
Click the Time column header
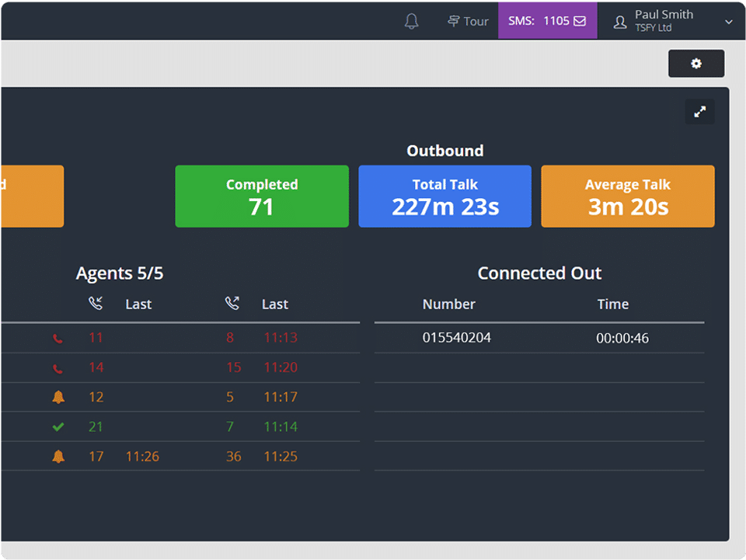pyautogui.click(x=613, y=304)
